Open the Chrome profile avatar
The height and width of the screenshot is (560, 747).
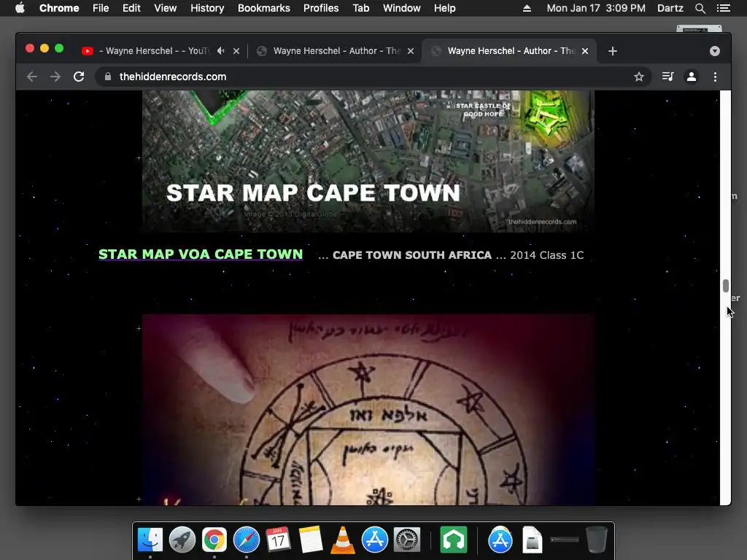point(692,77)
